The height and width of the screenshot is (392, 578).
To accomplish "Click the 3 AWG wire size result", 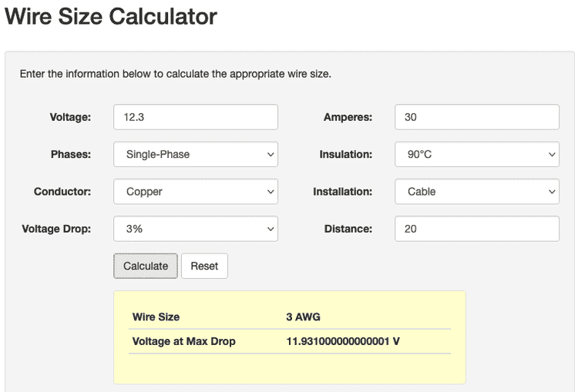I will click(303, 317).
